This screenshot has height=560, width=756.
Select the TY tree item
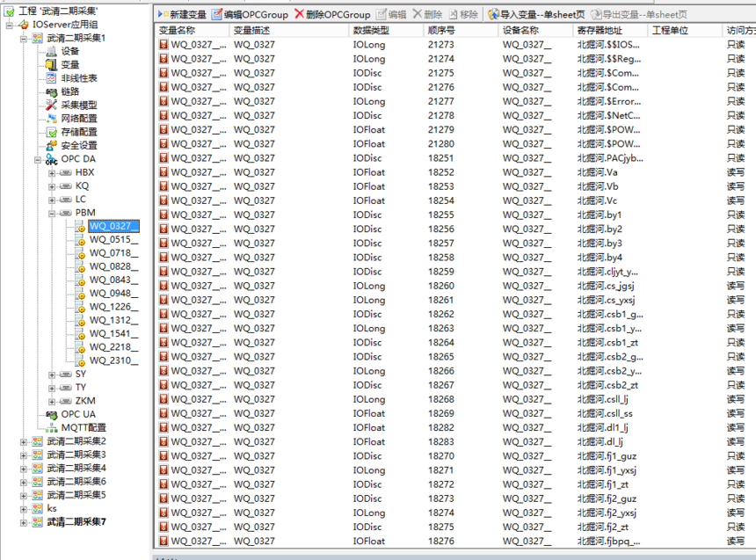coord(81,388)
